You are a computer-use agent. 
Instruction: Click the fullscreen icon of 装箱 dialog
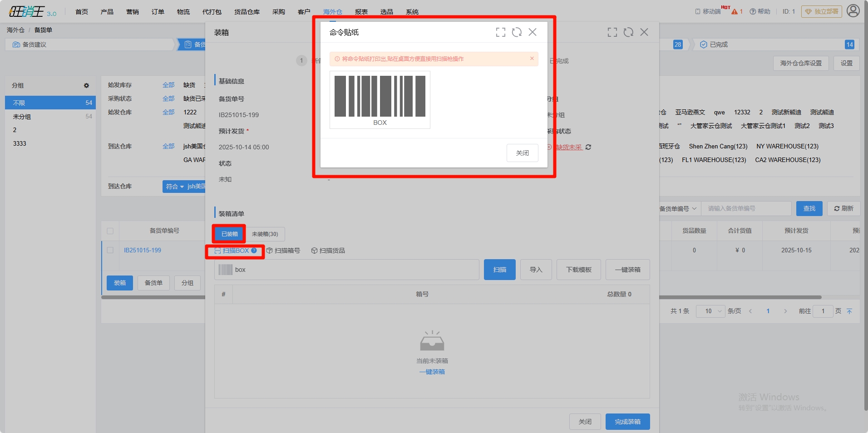point(612,32)
